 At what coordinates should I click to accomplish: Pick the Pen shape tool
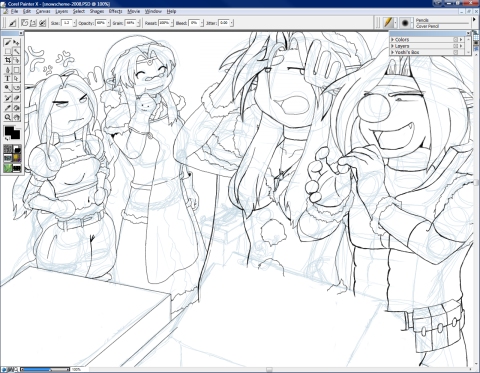pos(8,70)
